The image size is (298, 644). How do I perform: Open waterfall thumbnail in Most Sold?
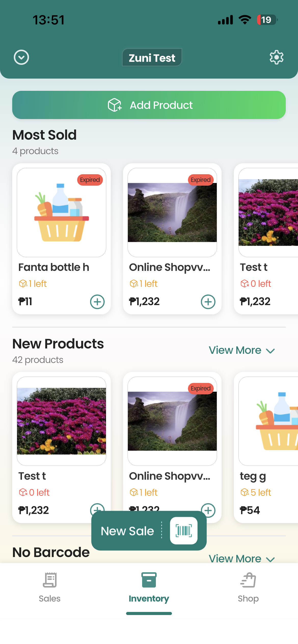[172, 212]
